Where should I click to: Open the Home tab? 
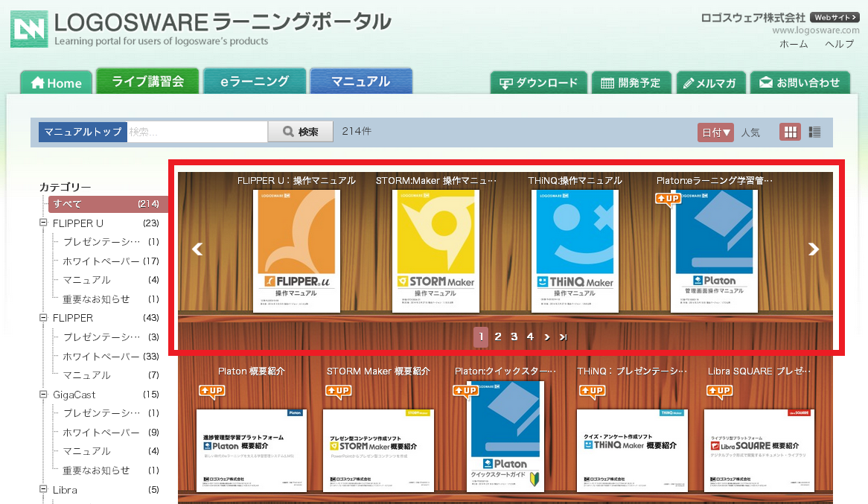[57, 83]
